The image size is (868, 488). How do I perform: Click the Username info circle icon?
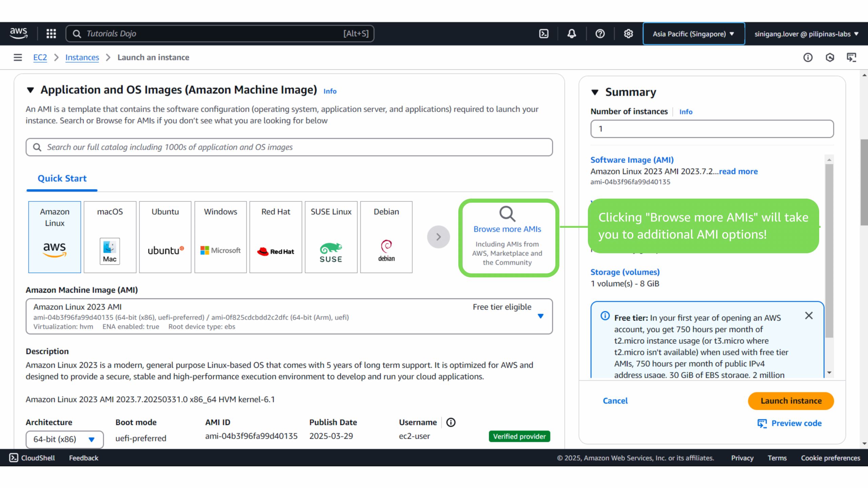[x=451, y=422]
